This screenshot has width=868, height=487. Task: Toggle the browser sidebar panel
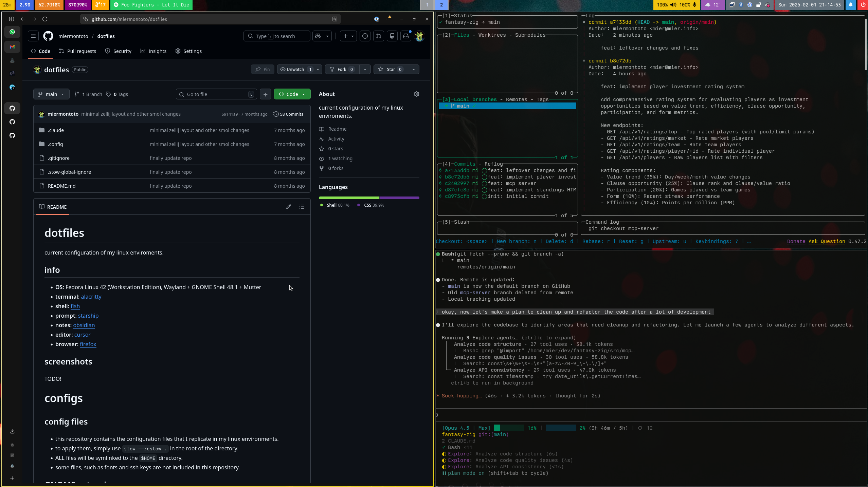click(12, 19)
